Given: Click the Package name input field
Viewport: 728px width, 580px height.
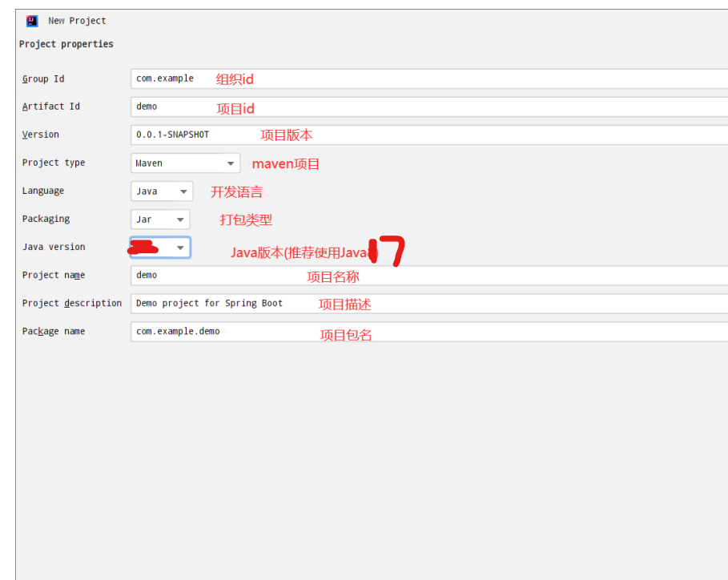Looking at the screenshot, I should tap(429, 332).
